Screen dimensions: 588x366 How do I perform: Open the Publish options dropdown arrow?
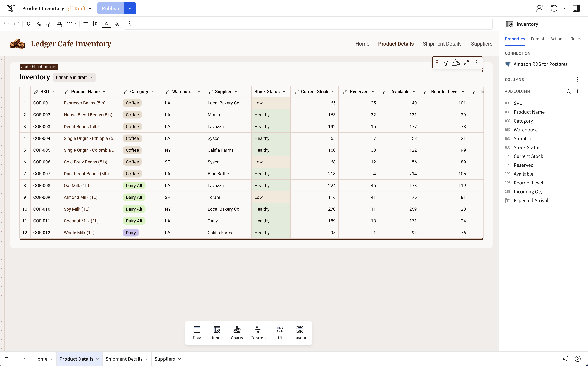130,8
